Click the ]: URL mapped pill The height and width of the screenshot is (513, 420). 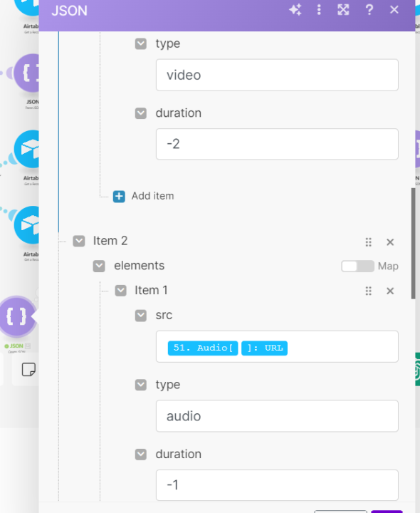tap(264, 348)
